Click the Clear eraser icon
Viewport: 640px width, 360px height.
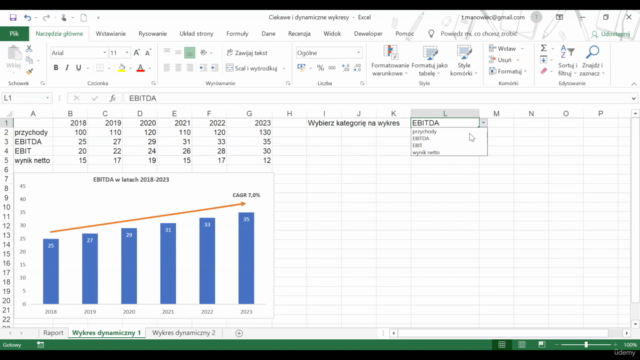coord(544,71)
